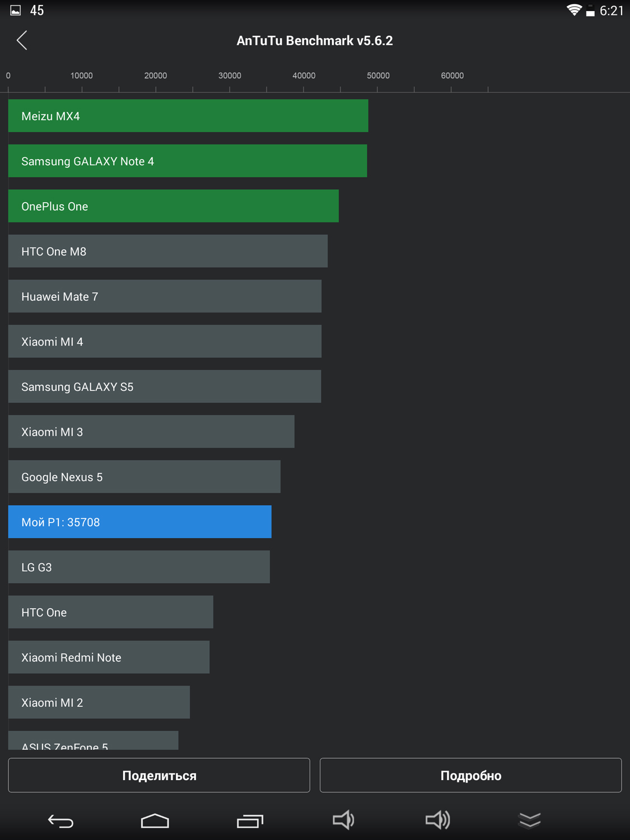Open the recent apps overview icon
Image resolution: width=630 pixels, height=840 pixels.
[250, 820]
